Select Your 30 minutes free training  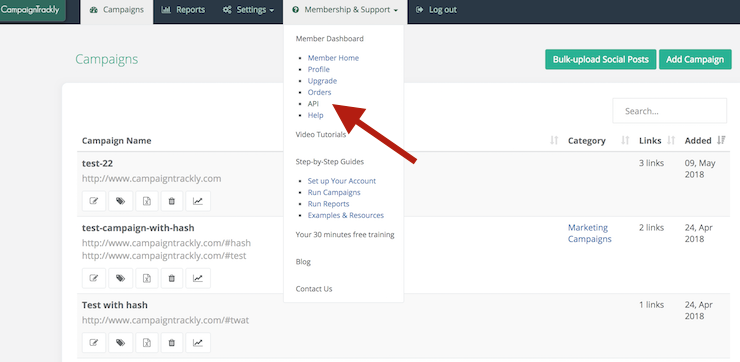coord(345,235)
